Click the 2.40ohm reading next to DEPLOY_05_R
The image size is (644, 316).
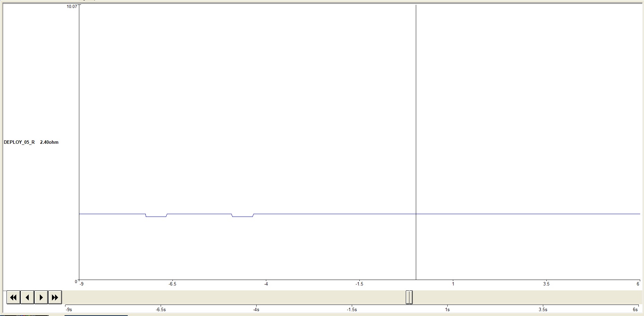pos(49,142)
